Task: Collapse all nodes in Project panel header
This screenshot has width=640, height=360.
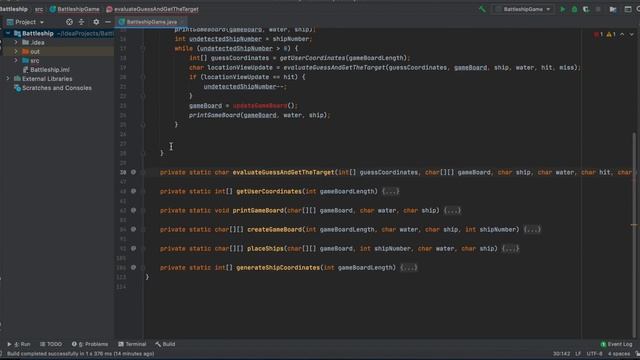Action: [x=82, y=22]
